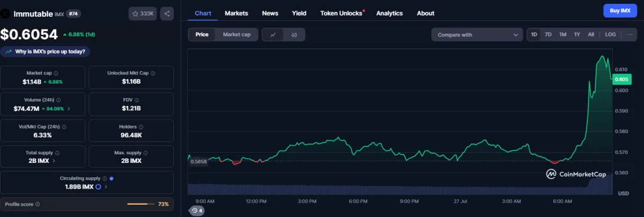Open the share icon button

(x=166, y=14)
